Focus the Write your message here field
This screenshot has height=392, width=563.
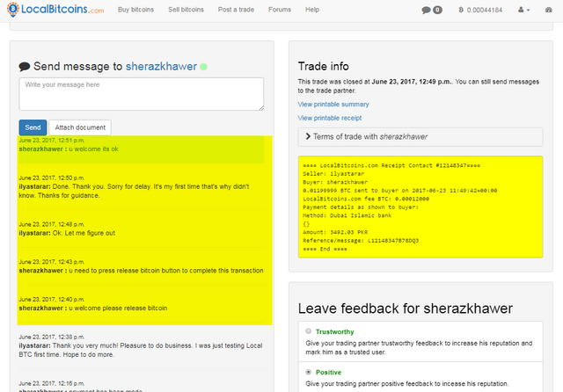[x=142, y=94]
